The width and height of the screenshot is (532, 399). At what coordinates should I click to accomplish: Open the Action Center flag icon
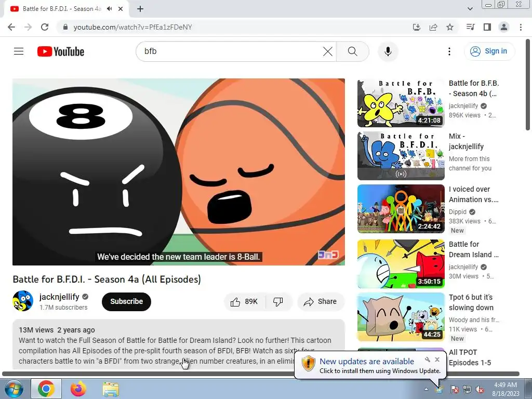pos(454,389)
